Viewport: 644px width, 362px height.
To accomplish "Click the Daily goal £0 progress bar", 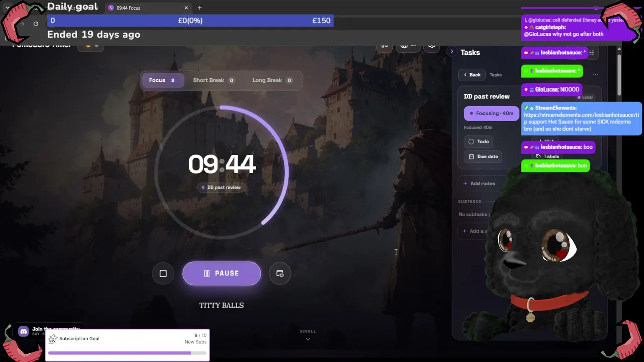I will click(190, 21).
